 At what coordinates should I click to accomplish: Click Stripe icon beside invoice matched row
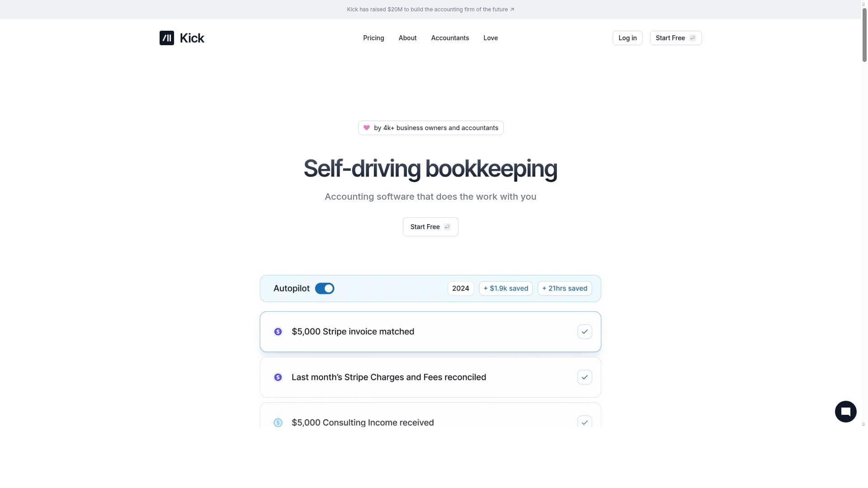coord(278,332)
